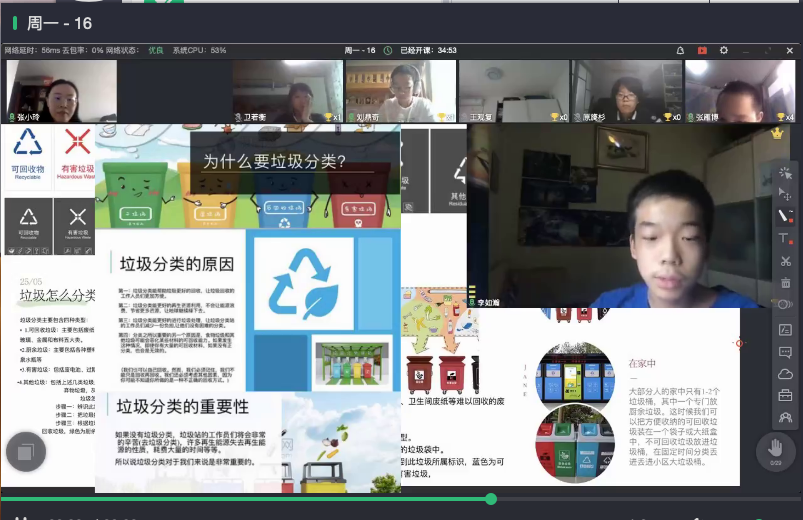This screenshot has height=520, width=803.
Task: Toggle the red recording button
Action: coord(702,50)
